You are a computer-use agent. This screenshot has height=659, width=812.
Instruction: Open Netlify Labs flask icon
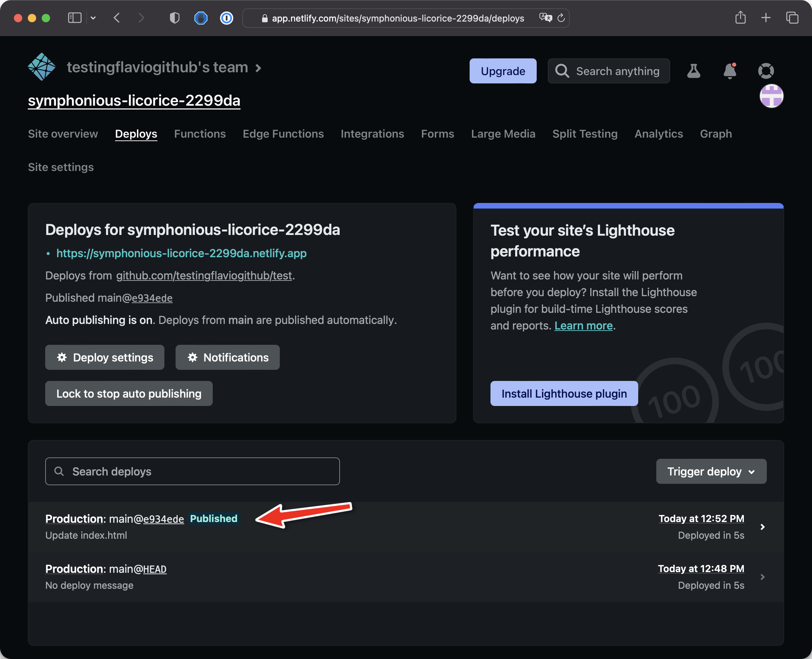coord(693,71)
